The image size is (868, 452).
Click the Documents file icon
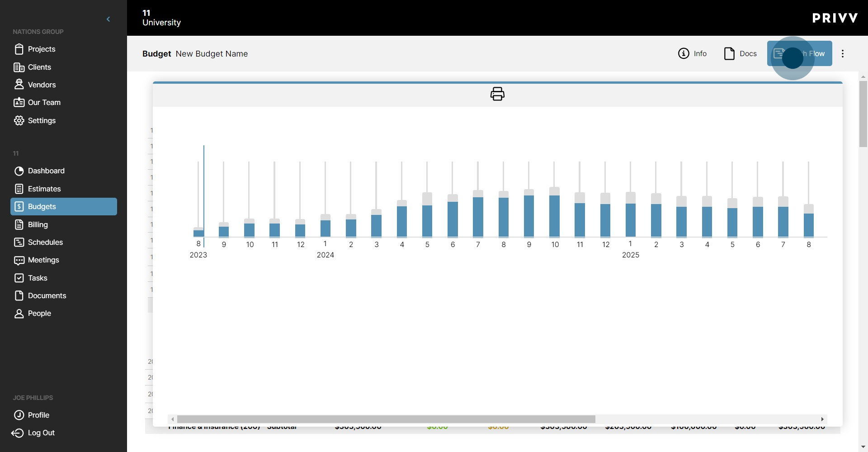[x=19, y=295]
